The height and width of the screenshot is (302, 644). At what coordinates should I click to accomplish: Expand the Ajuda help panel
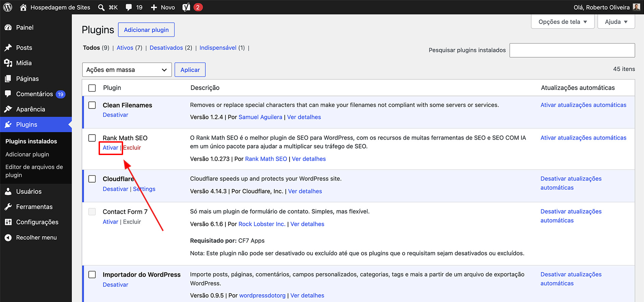[616, 22]
